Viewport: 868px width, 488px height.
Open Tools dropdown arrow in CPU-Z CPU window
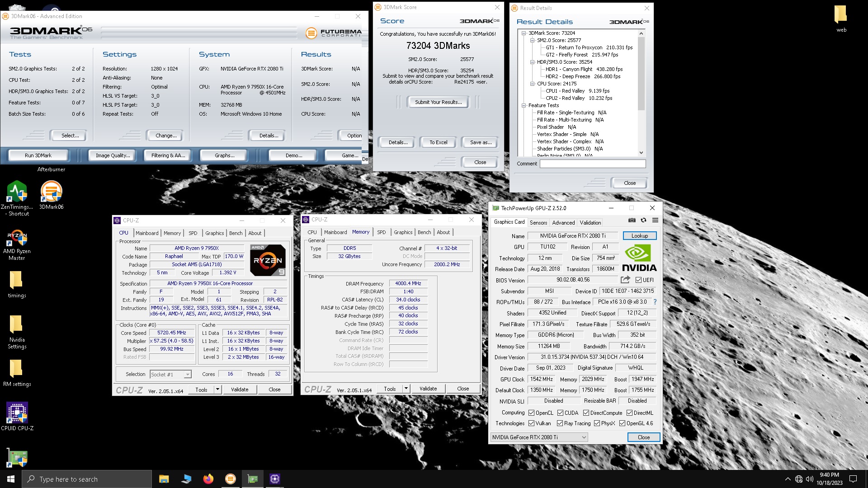pos(217,389)
